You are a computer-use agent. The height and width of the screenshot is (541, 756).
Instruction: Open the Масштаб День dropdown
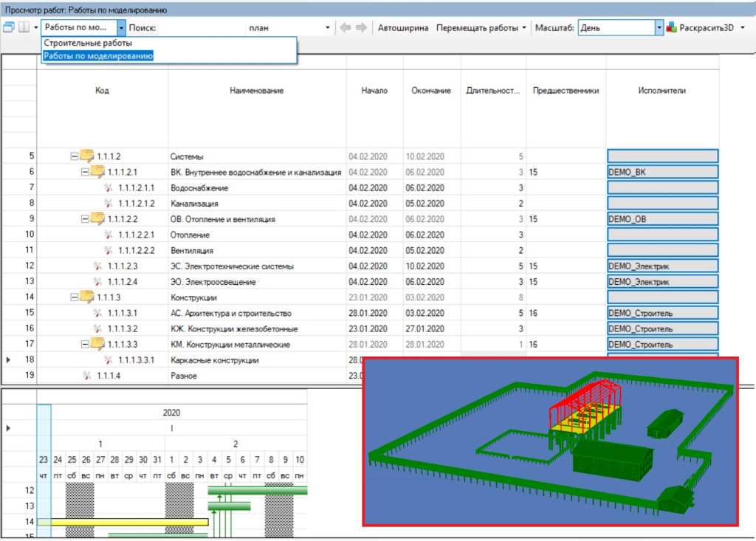click(659, 28)
